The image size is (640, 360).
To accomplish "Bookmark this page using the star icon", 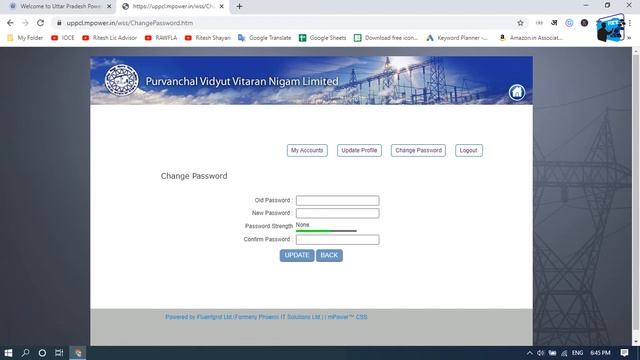I will tap(520, 23).
